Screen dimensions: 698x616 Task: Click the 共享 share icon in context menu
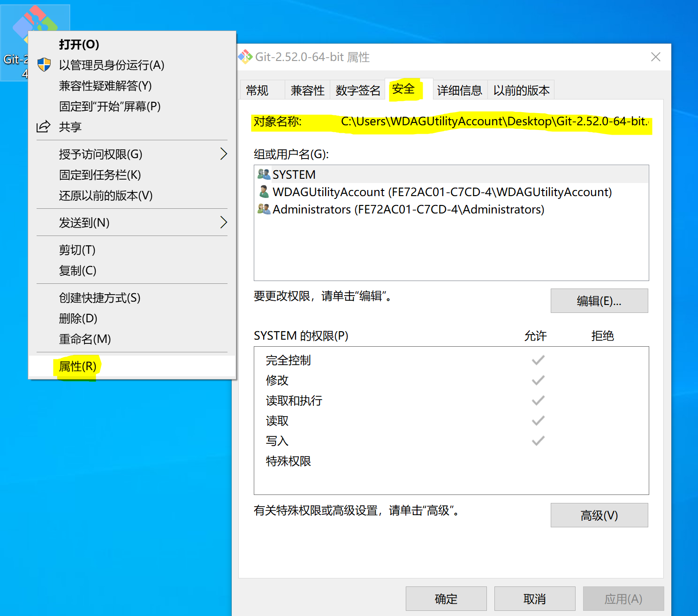point(44,126)
